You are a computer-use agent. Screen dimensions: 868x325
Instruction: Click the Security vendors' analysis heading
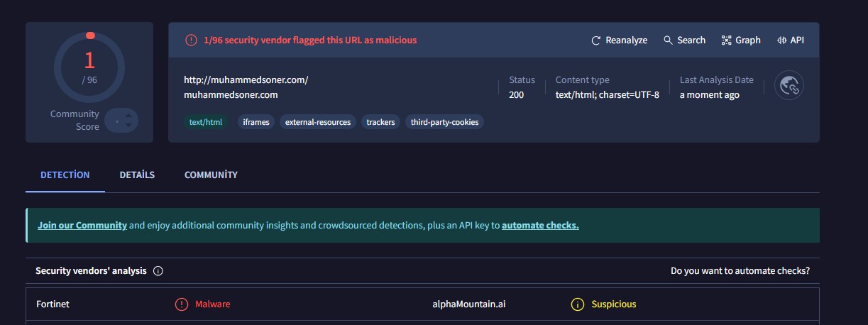pos(92,271)
